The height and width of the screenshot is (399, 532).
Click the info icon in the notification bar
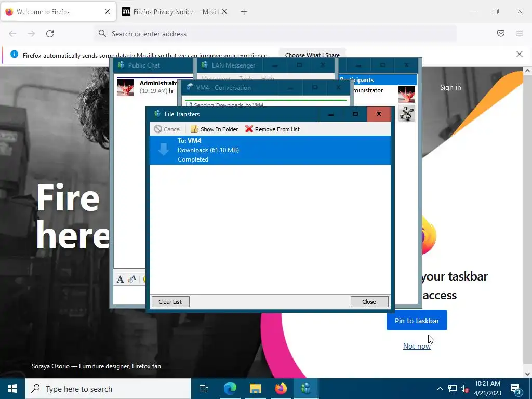tap(14, 54)
